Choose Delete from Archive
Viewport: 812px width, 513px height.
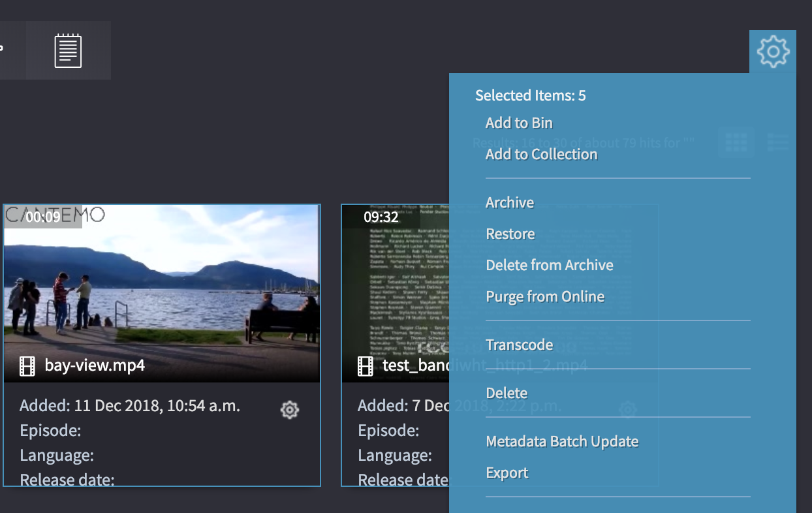click(550, 265)
